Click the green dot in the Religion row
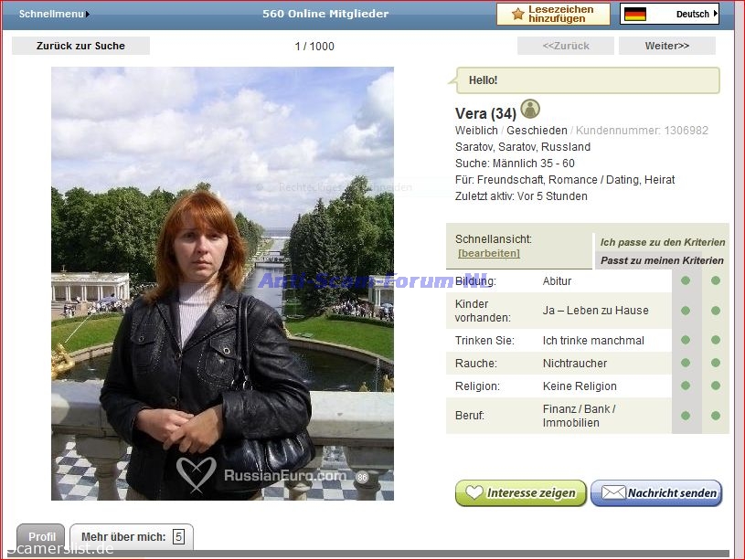The width and height of the screenshot is (745, 560). 686,386
